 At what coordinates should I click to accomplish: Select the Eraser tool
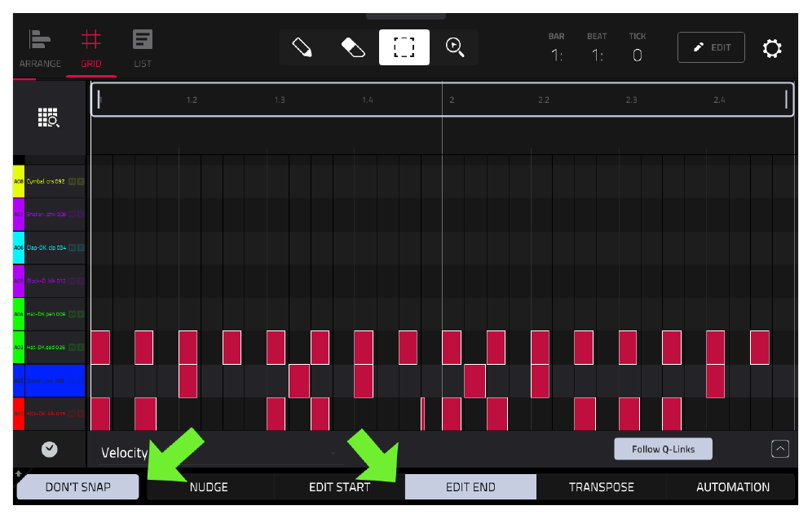coord(353,47)
